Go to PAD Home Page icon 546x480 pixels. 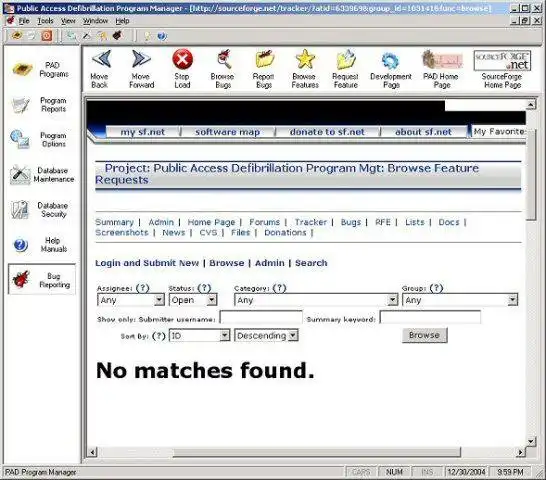(442, 59)
